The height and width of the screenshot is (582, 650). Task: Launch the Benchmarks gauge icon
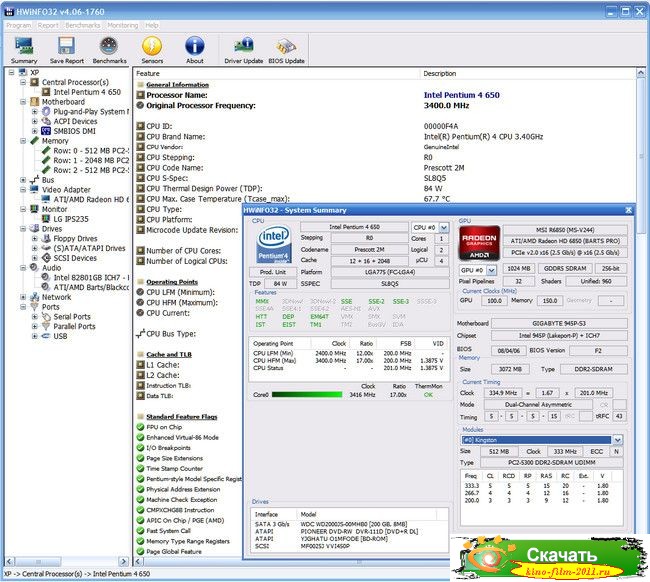(x=109, y=50)
